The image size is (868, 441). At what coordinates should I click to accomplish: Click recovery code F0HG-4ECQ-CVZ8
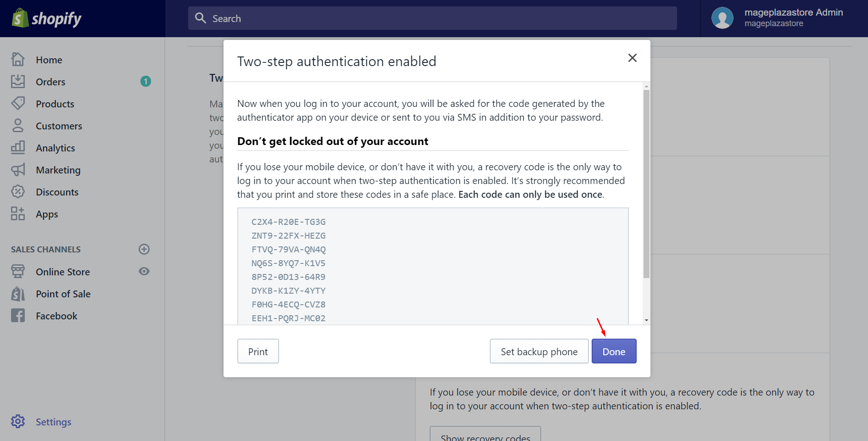[x=288, y=304]
